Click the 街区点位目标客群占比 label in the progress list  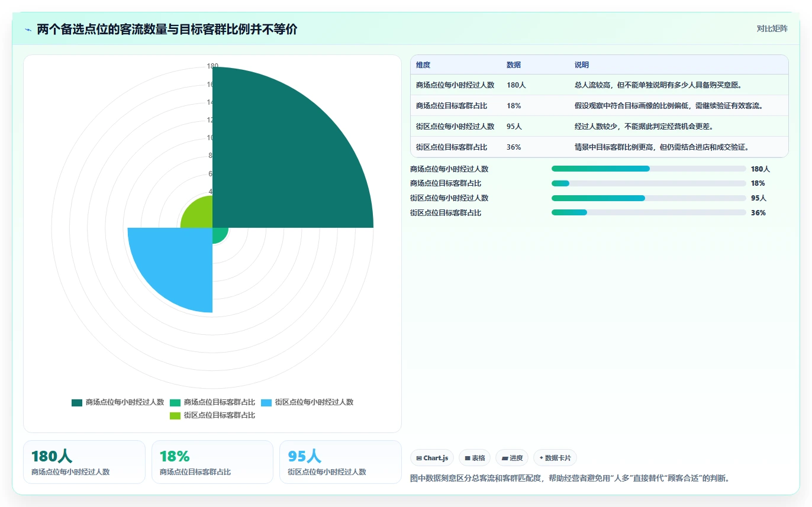tap(446, 213)
